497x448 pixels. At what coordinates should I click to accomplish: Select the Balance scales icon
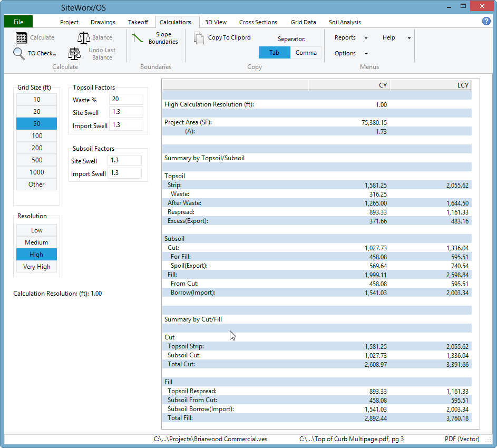[x=84, y=37]
